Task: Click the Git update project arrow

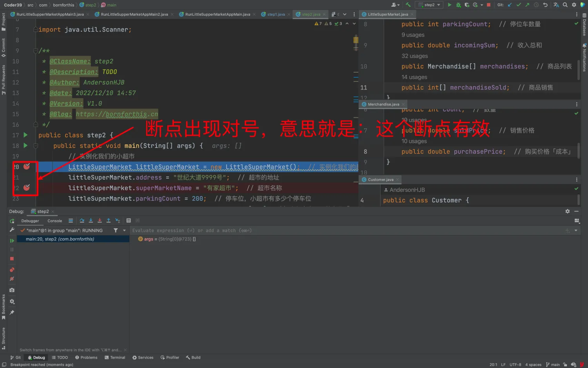Action: (x=510, y=5)
